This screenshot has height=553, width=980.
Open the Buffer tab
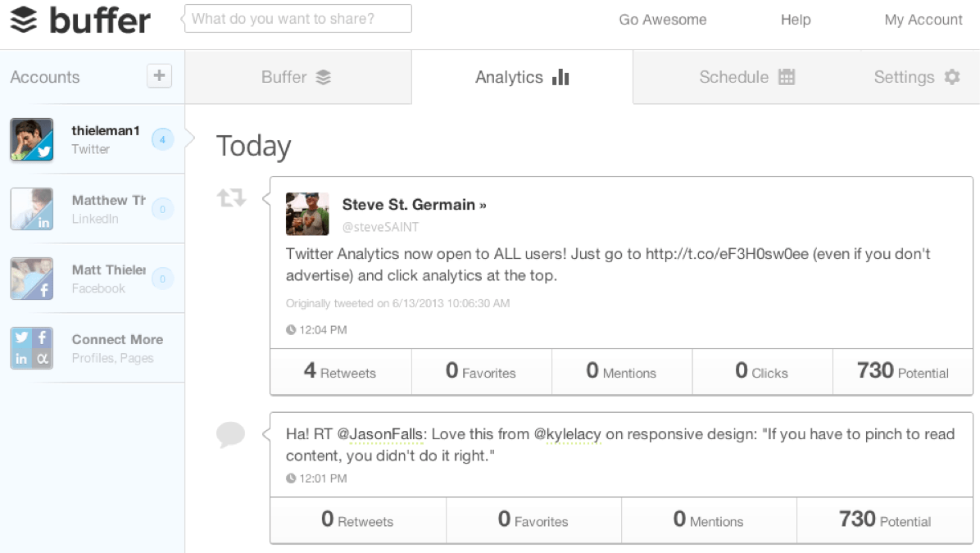pyautogui.click(x=298, y=77)
